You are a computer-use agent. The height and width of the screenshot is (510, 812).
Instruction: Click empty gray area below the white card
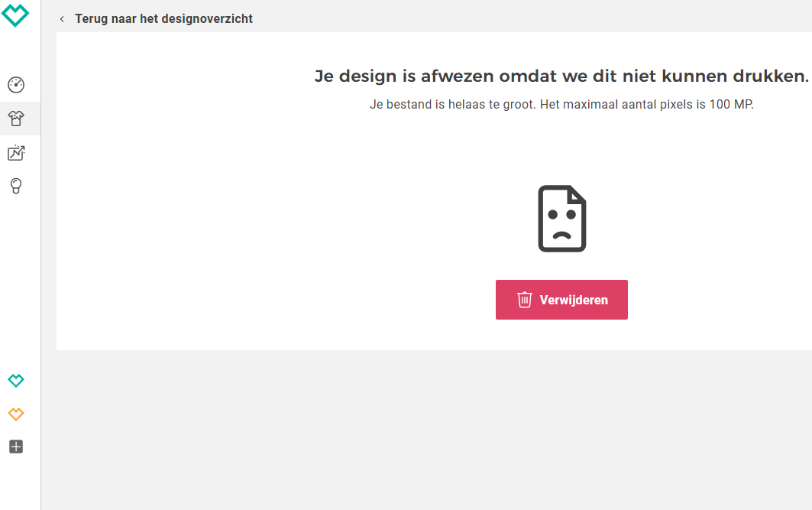pos(428,428)
